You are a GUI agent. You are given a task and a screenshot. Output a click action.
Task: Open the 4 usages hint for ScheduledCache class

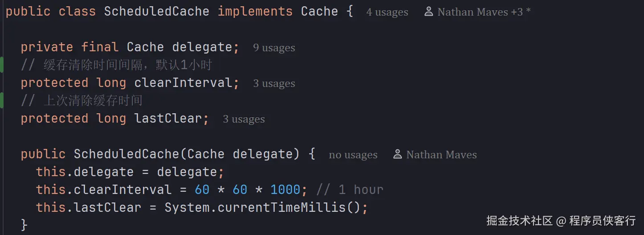pyautogui.click(x=387, y=12)
